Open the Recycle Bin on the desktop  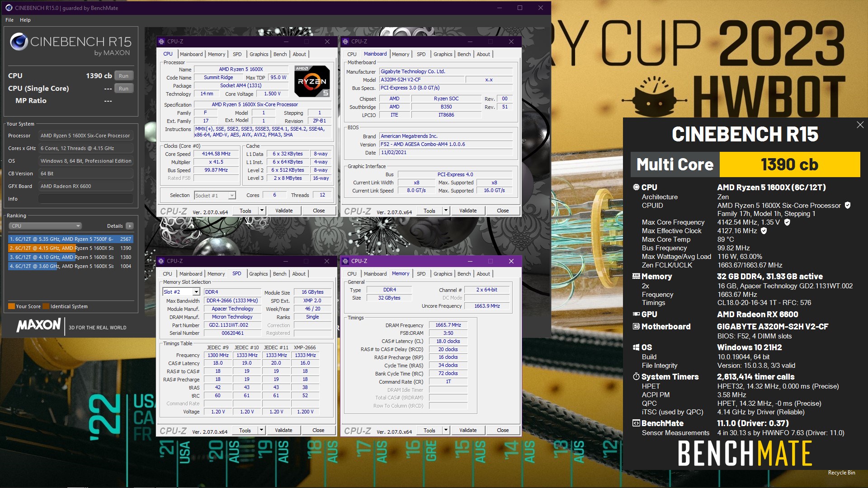[841, 473]
